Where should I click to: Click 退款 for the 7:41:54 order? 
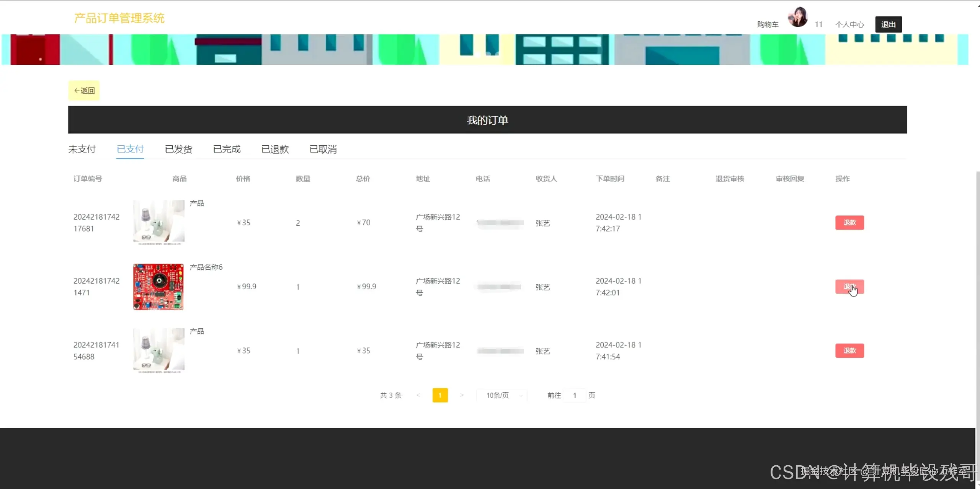(849, 351)
